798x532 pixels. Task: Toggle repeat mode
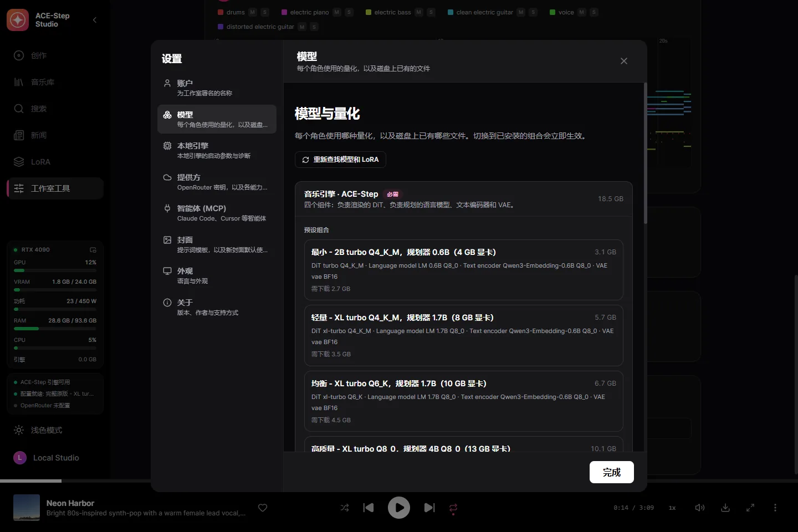[x=453, y=508]
